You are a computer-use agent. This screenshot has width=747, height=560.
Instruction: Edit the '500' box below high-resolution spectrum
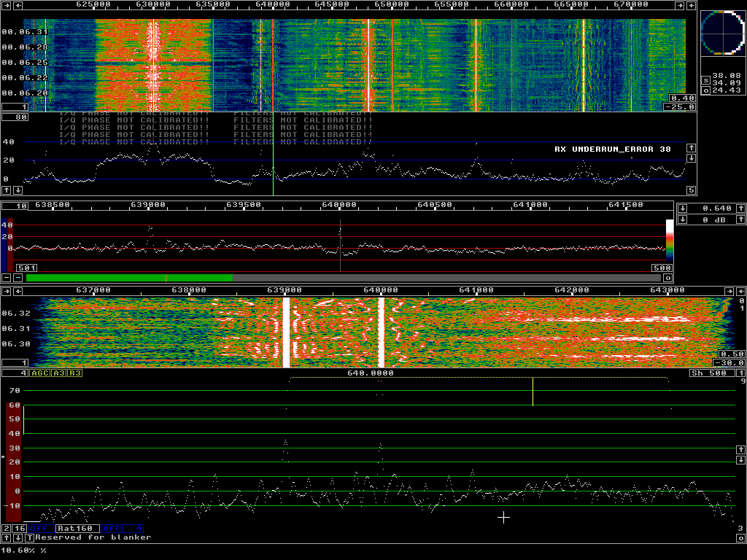[x=662, y=268]
